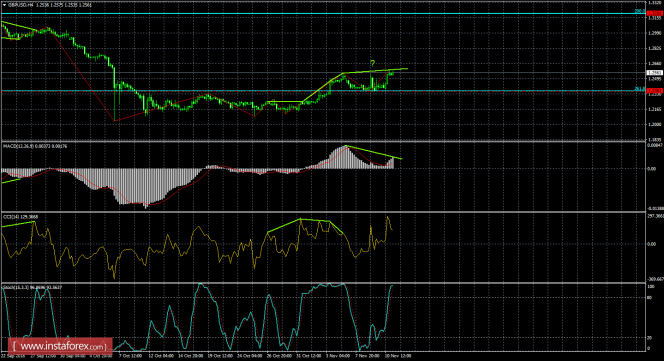Click the Stochastic 20 level scale mark
Image resolution: width=664 pixels, height=361 pixels.
click(x=650, y=338)
